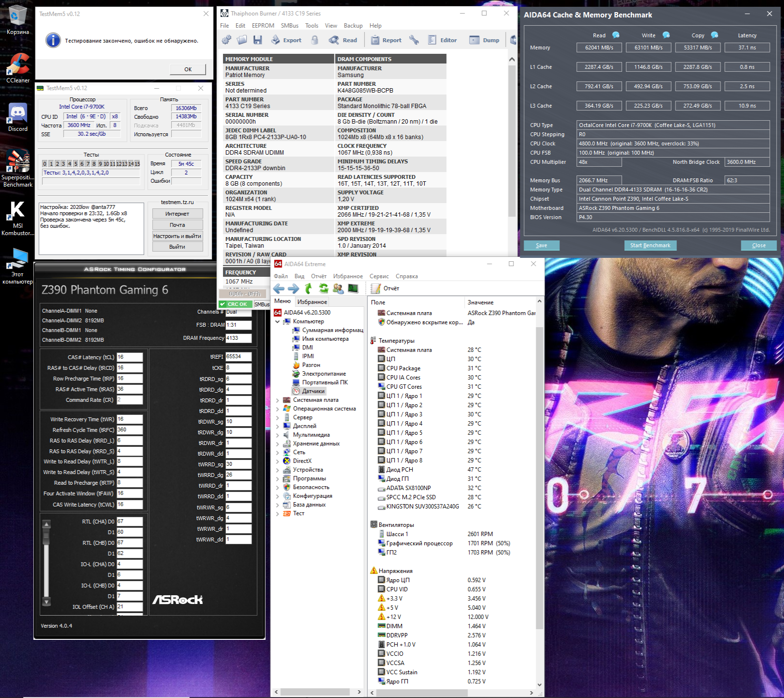Refresh AIDA64 data with green arrows icon
The image size is (784, 698).
tap(323, 289)
